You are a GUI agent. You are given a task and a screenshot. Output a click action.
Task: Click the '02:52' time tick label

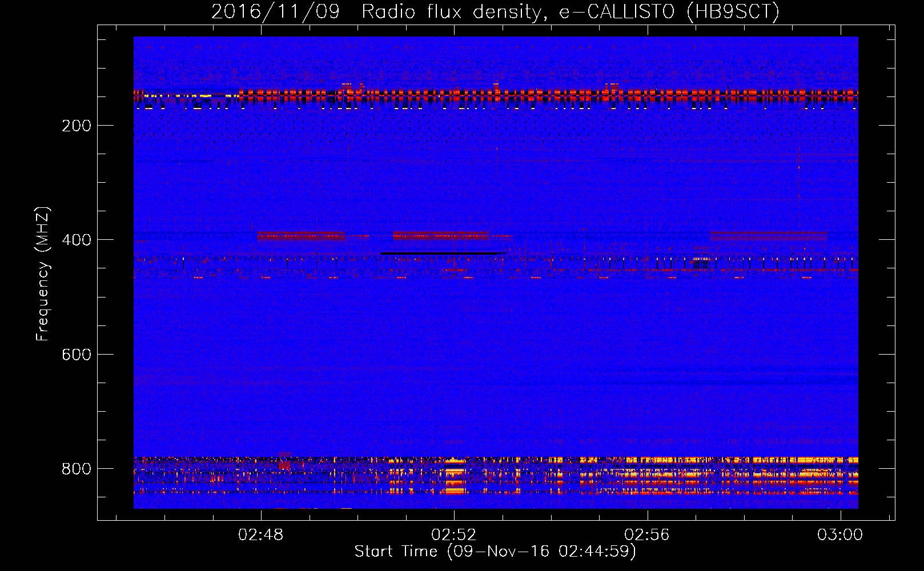point(454,534)
